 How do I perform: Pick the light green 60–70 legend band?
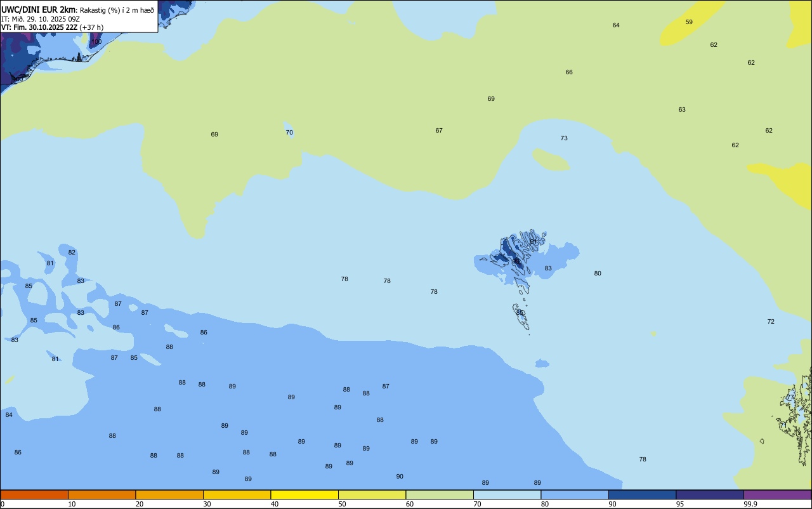click(x=440, y=494)
